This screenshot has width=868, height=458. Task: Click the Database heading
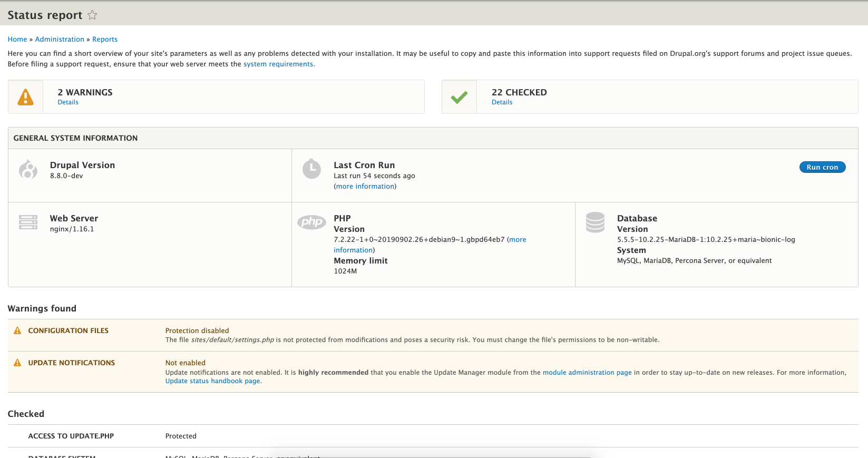coord(637,218)
